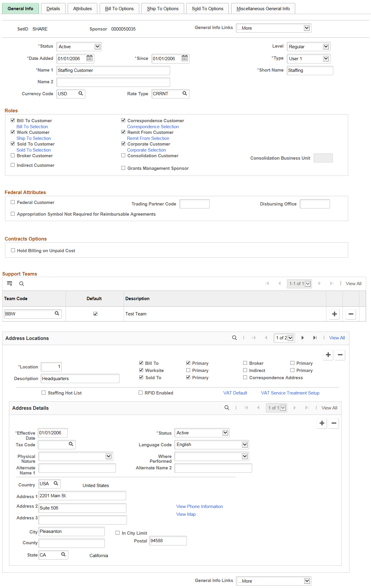Open Level Regular dropdown
Viewport: 371px width, 588px height.
(x=308, y=46)
